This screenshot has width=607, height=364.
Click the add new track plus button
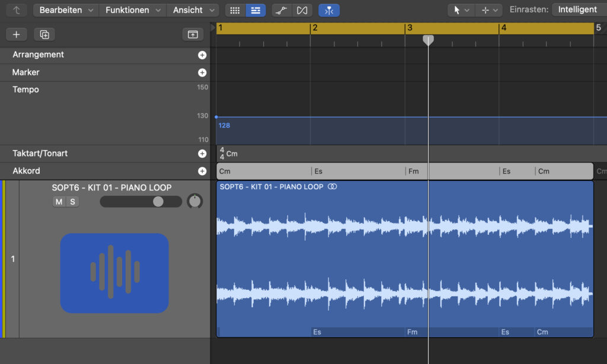tap(16, 34)
